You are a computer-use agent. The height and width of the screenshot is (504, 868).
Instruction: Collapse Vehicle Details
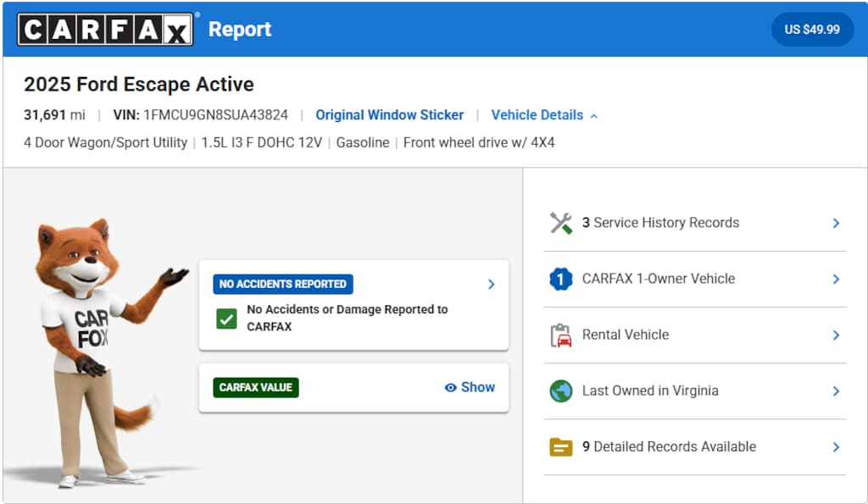(x=544, y=115)
